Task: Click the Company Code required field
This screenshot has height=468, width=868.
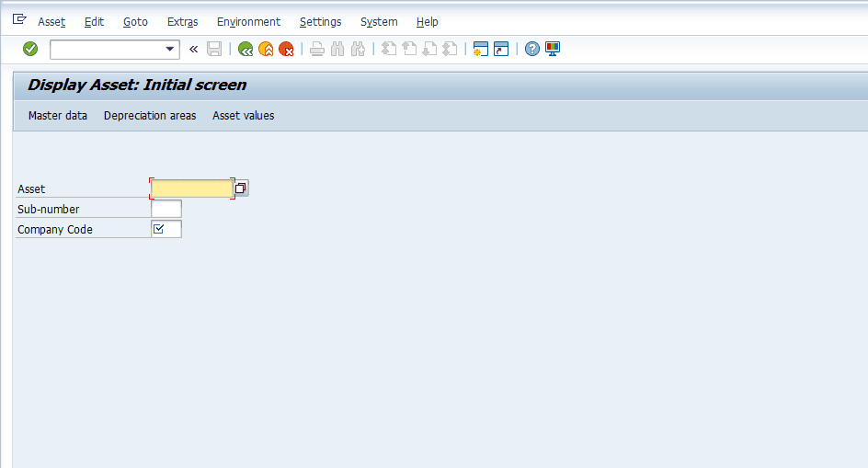Action: [x=166, y=229]
